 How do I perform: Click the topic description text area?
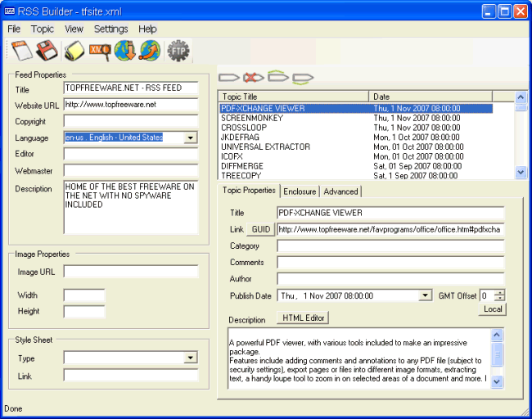click(x=359, y=358)
